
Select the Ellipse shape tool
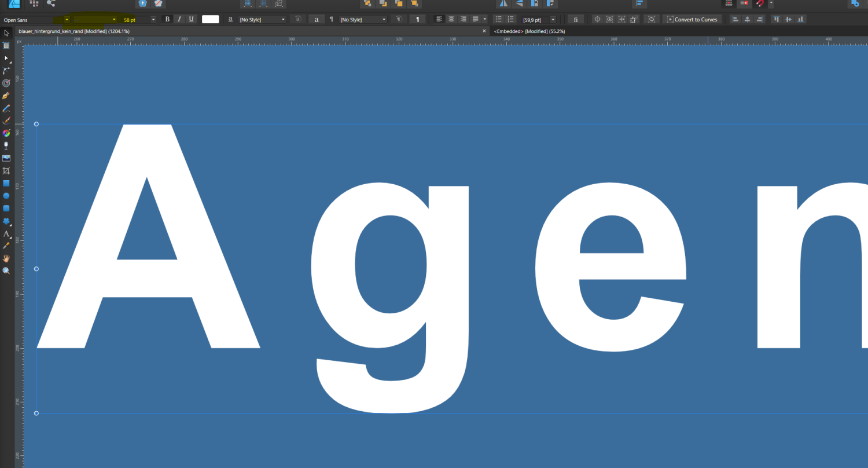pyautogui.click(x=6, y=196)
